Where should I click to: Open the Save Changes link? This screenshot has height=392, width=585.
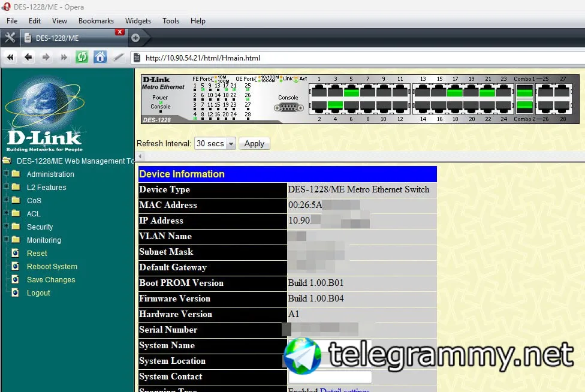51,280
